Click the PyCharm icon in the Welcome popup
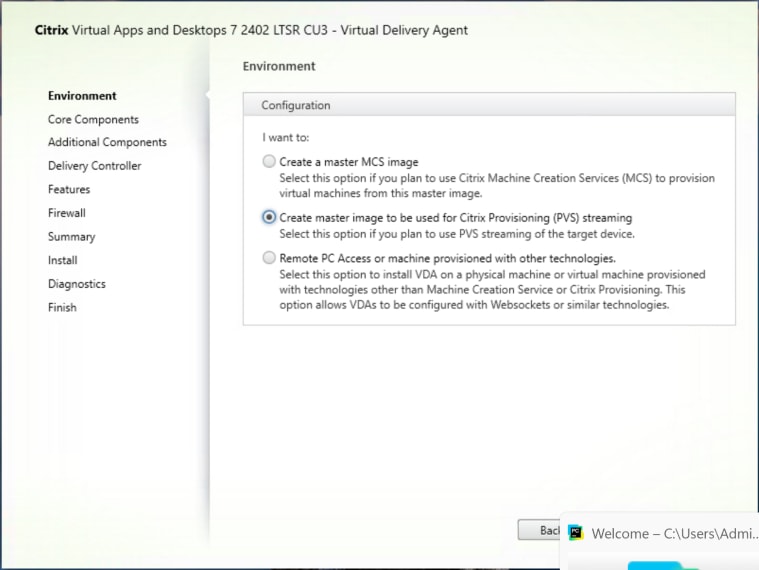 [x=576, y=533]
